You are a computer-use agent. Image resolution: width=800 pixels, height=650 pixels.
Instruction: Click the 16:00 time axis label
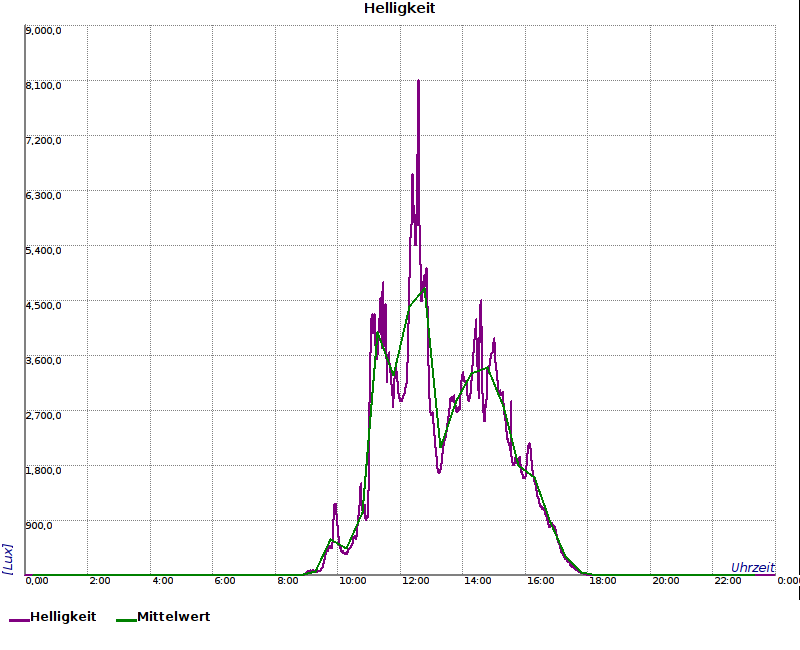pos(540,581)
